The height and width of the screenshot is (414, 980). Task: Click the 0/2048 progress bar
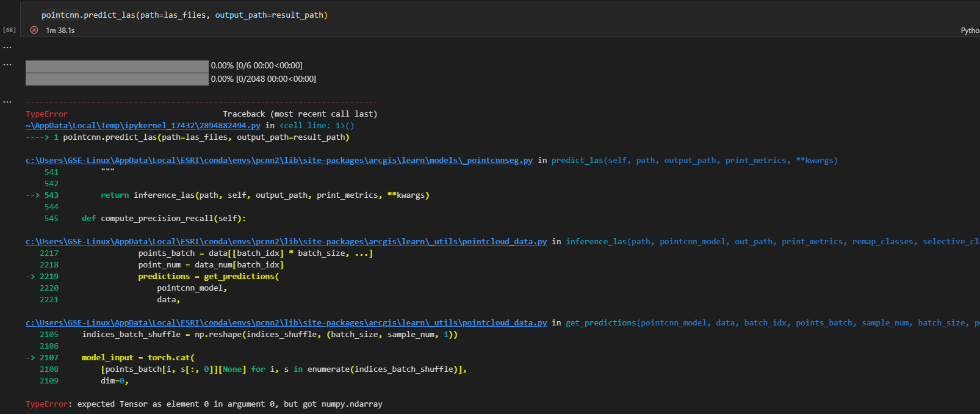117,79
